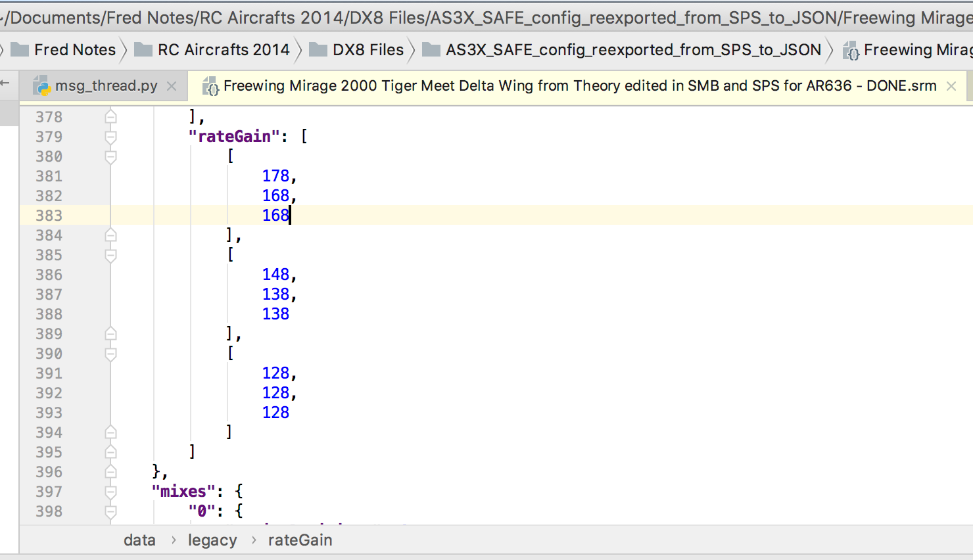Click the legacy breadcrumb at the bottom
This screenshot has width=973, height=560.
coord(212,540)
